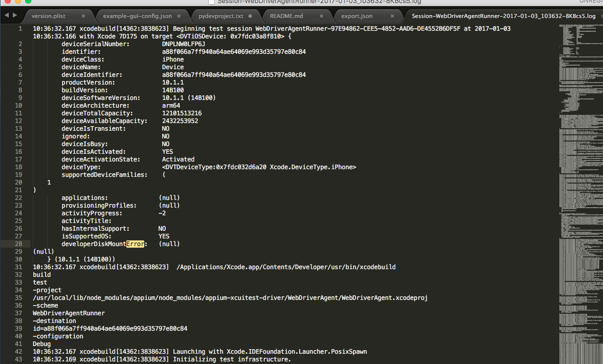
Task: Close the README.md tab
Action: tap(321, 16)
